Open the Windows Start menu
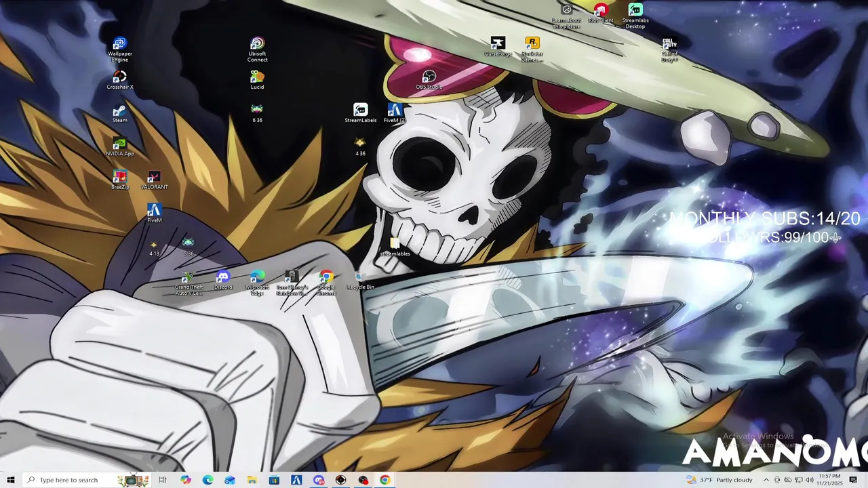868x488 pixels. coord(11,480)
